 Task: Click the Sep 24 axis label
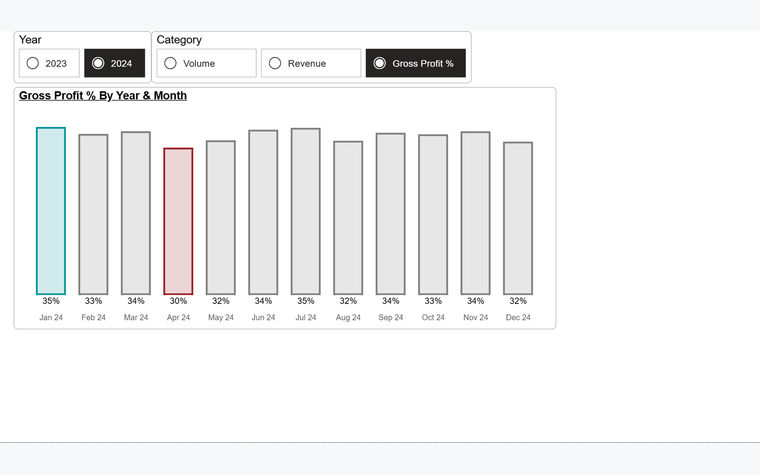391,317
